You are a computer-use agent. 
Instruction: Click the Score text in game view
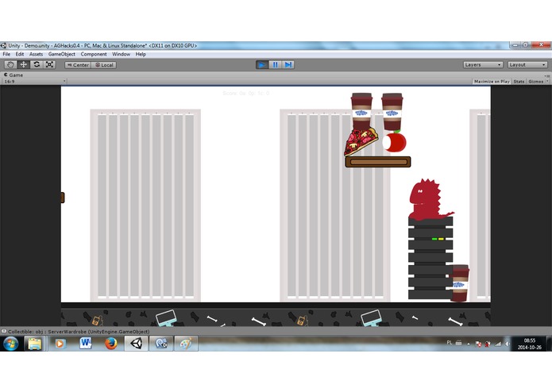pyautogui.click(x=246, y=93)
